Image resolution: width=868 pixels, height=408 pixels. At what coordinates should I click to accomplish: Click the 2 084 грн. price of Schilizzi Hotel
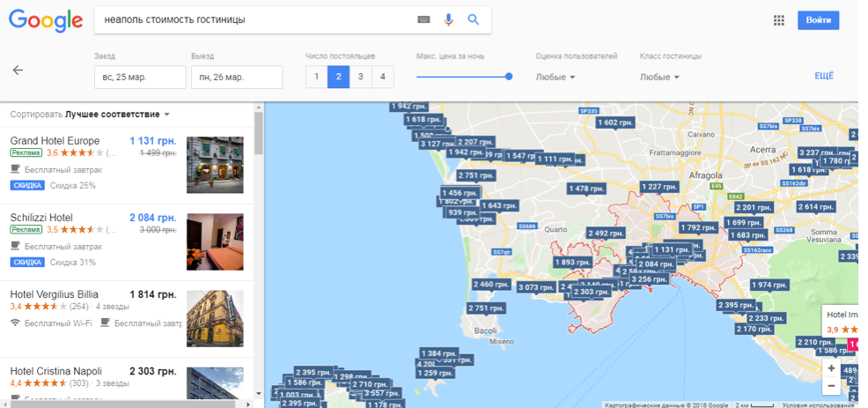coord(153,218)
